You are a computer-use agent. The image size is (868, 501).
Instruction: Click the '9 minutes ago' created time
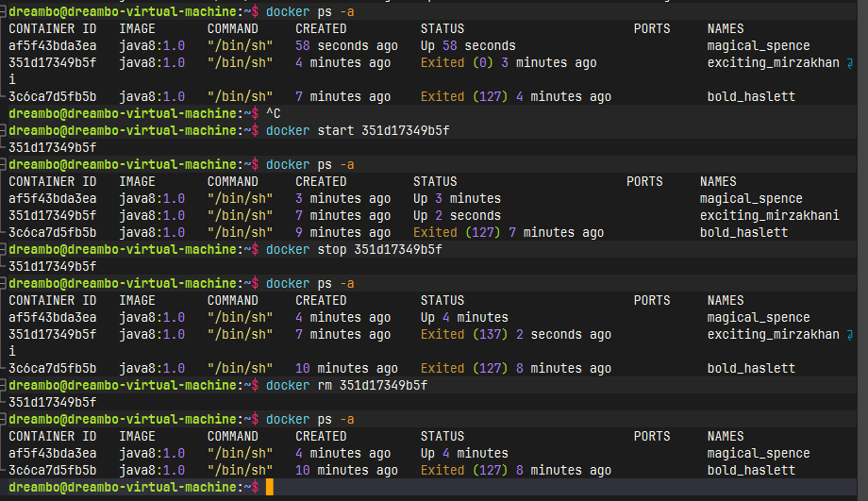(x=342, y=233)
